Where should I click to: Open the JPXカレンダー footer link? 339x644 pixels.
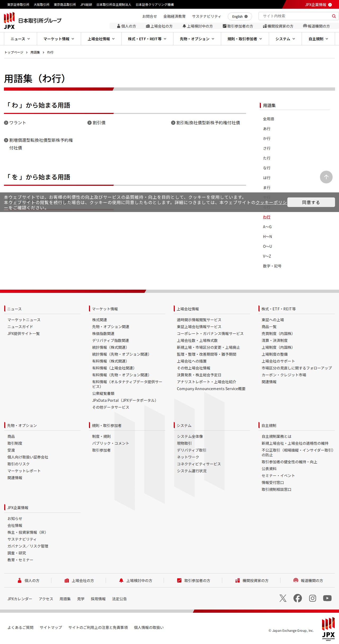click(x=20, y=599)
